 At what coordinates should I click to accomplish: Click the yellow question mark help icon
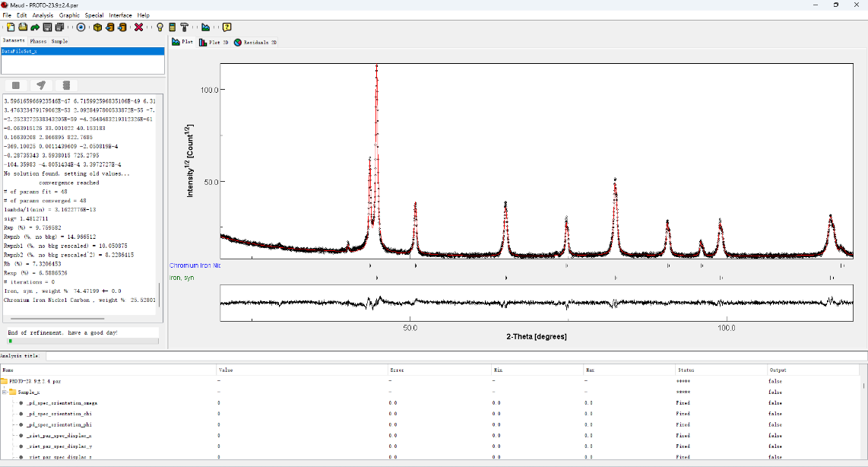pyautogui.click(x=227, y=27)
